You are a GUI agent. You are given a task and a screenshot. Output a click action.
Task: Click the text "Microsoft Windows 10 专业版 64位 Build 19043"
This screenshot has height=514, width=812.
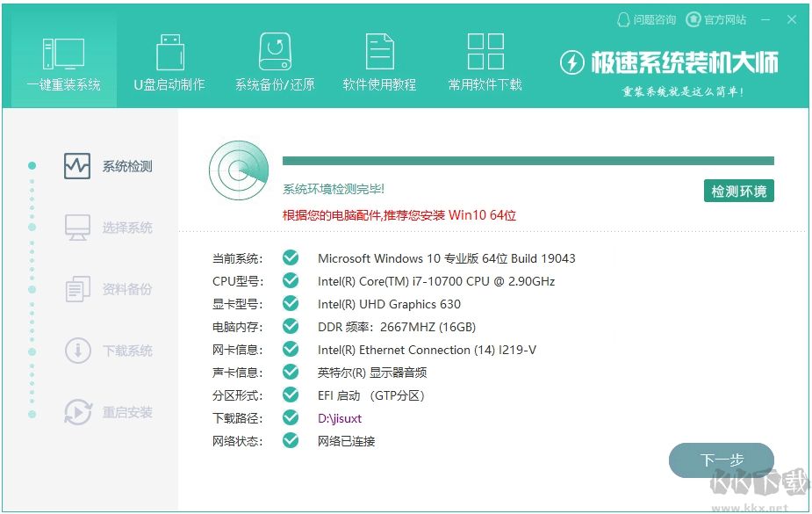(x=447, y=258)
